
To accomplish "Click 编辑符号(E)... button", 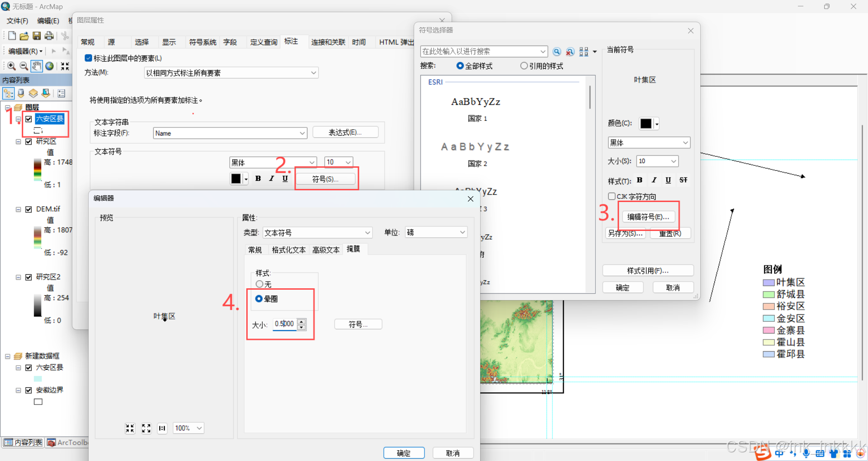I will click(x=648, y=217).
